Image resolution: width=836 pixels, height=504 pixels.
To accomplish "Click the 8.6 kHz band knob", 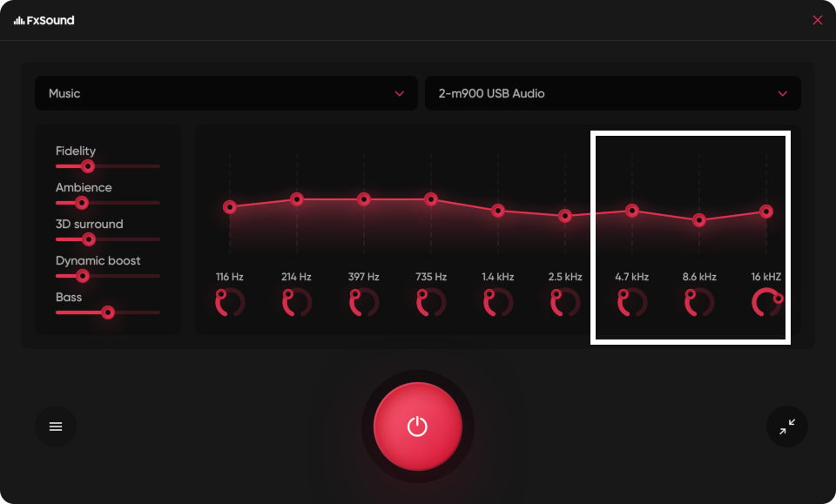I will pos(698,304).
